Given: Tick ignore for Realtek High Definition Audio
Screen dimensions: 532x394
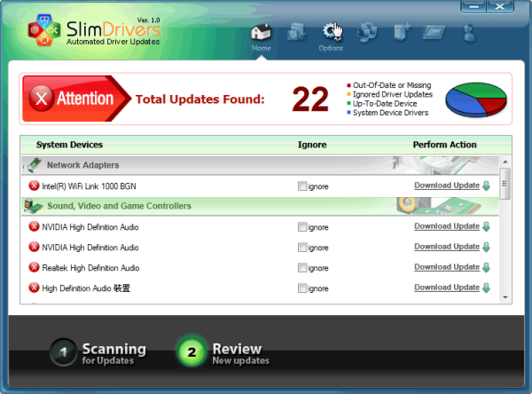Looking at the screenshot, I should tap(302, 268).
